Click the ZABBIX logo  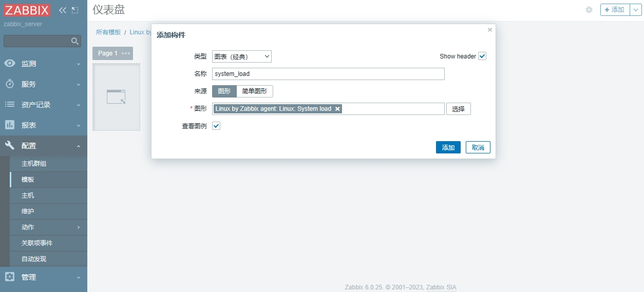pos(27,10)
